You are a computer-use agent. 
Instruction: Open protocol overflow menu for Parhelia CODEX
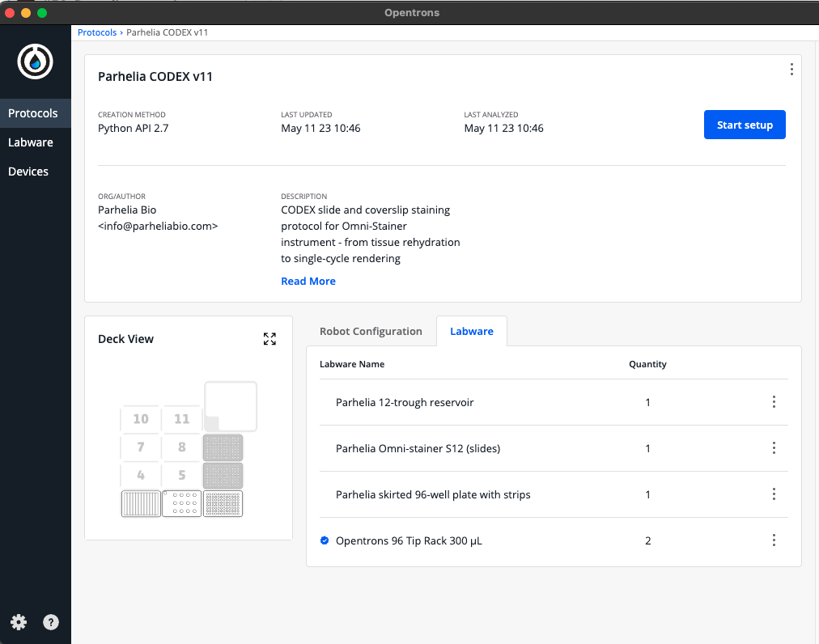[x=791, y=70]
